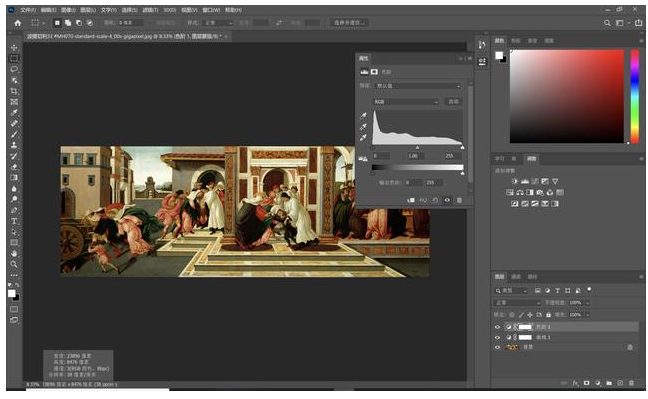Open the Layers panel flyout menu

pyautogui.click(x=641, y=277)
